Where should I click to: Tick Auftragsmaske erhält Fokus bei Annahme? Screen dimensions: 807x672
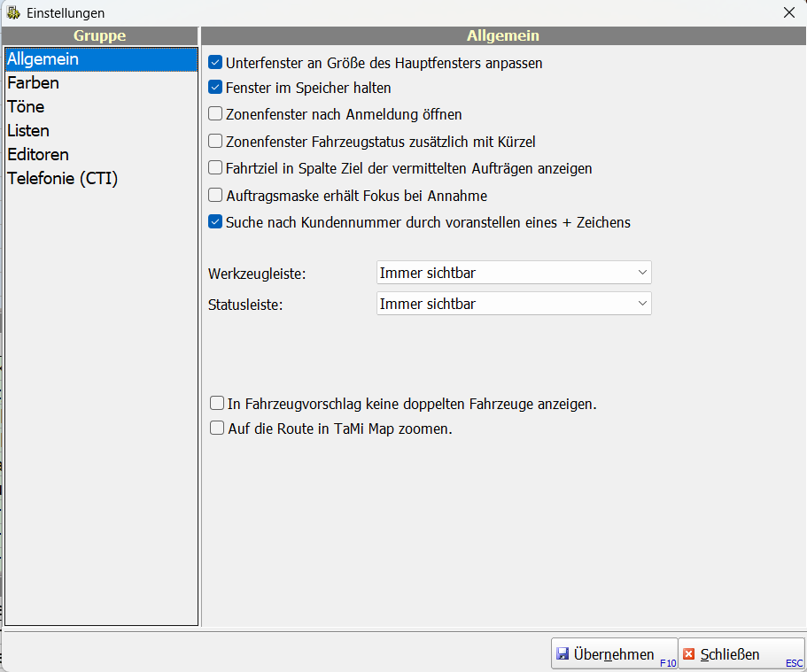click(x=215, y=196)
